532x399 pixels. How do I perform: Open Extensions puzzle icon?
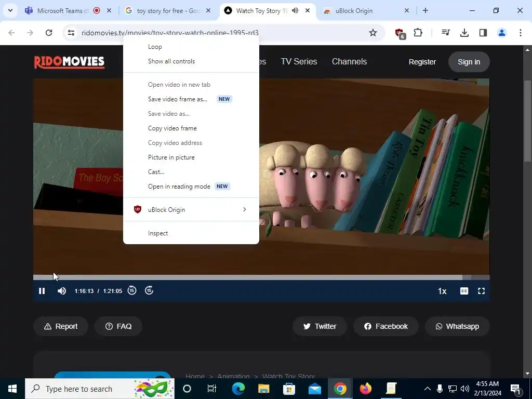(418, 33)
